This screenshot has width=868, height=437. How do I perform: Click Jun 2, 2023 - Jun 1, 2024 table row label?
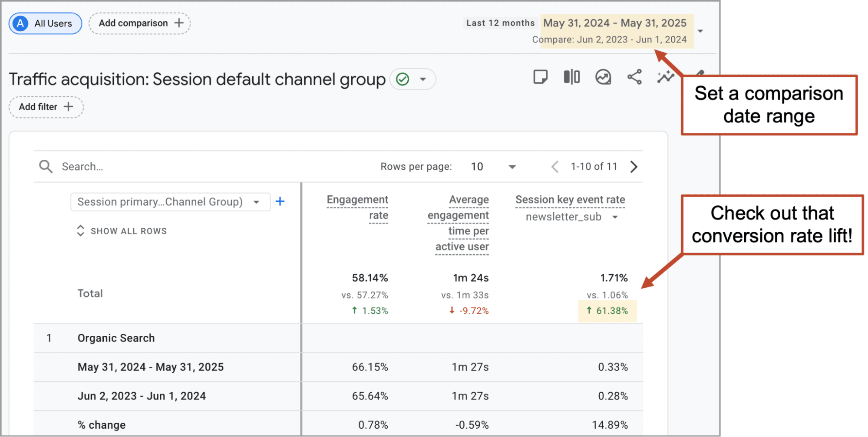142,396
